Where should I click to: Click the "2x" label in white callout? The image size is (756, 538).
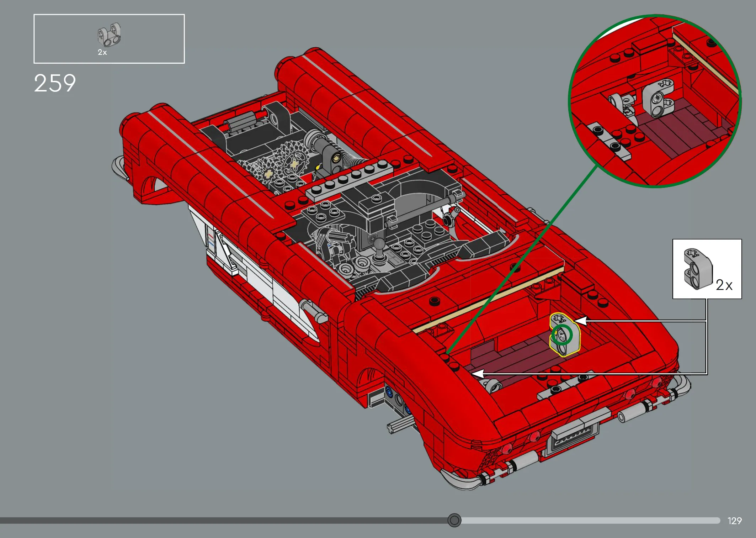pos(724,285)
